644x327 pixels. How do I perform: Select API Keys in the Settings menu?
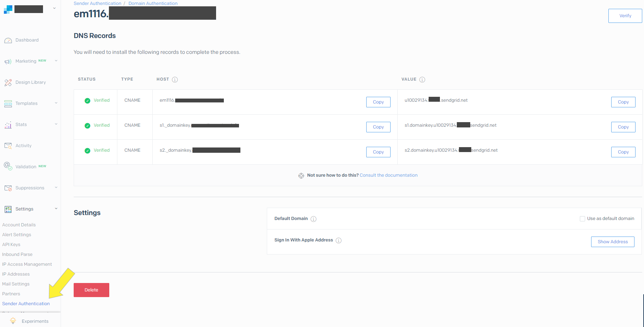tap(11, 244)
